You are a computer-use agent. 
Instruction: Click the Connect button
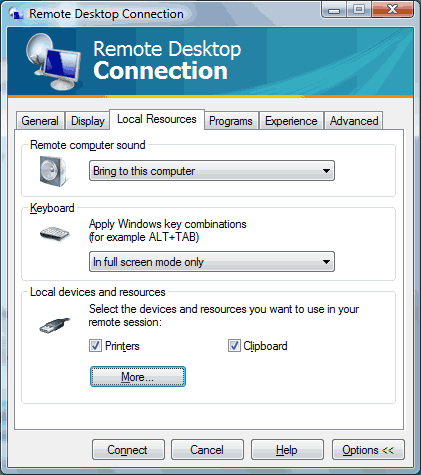(128, 450)
